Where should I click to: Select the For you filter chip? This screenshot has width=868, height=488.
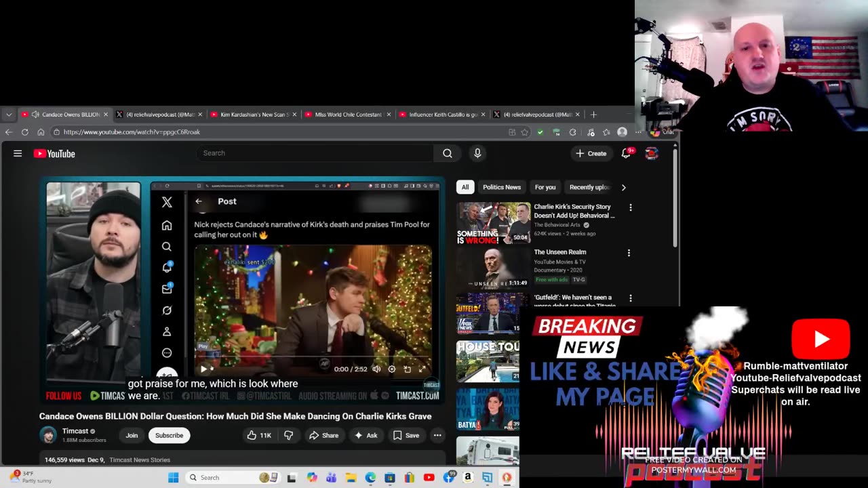click(545, 187)
